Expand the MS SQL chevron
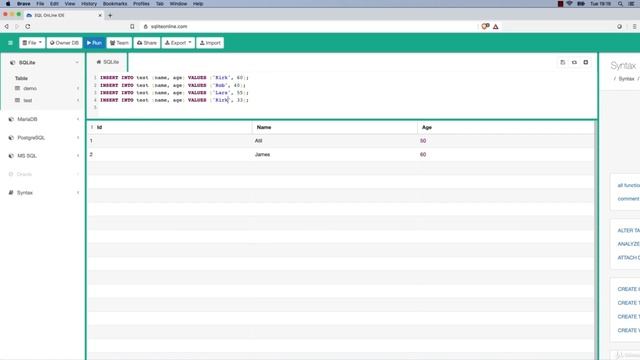Viewport: 640px width, 360px height. tap(78, 156)
